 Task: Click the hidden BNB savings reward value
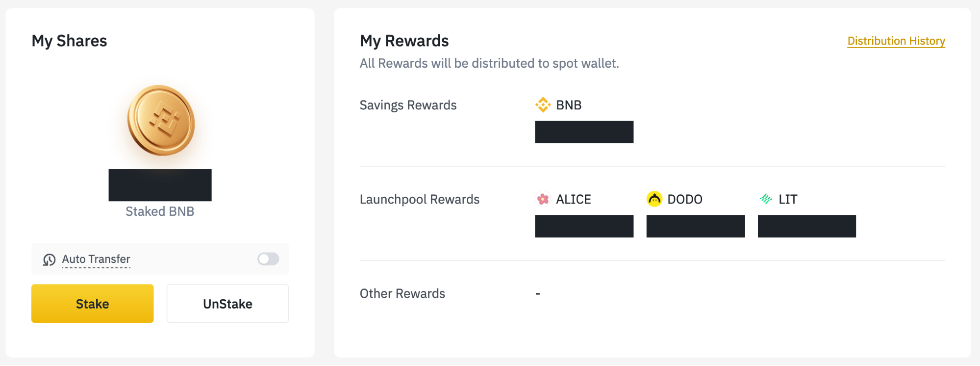[x=584, y=132]
